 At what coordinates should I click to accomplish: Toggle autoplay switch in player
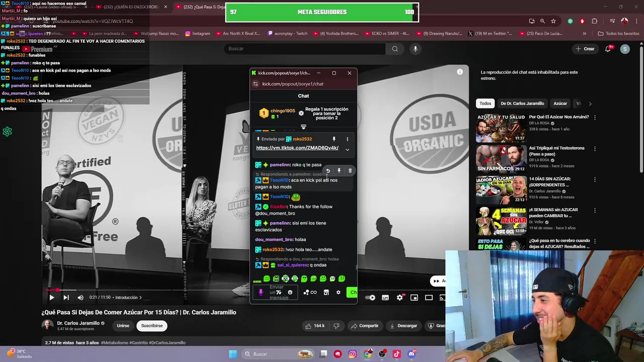point(371,298)
